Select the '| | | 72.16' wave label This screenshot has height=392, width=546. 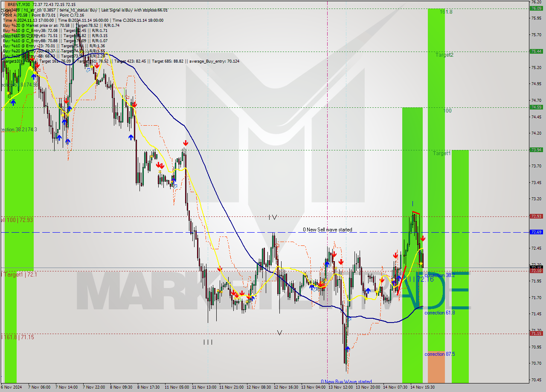coord(421,279)
